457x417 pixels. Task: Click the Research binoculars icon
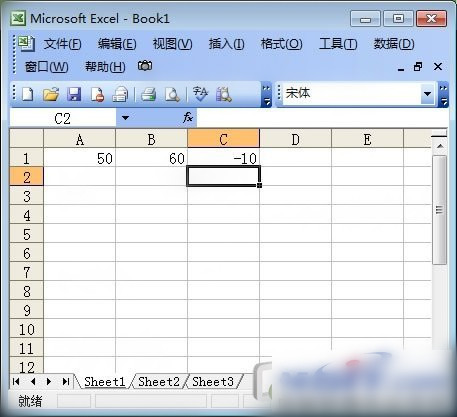click(x=224, y=95)
